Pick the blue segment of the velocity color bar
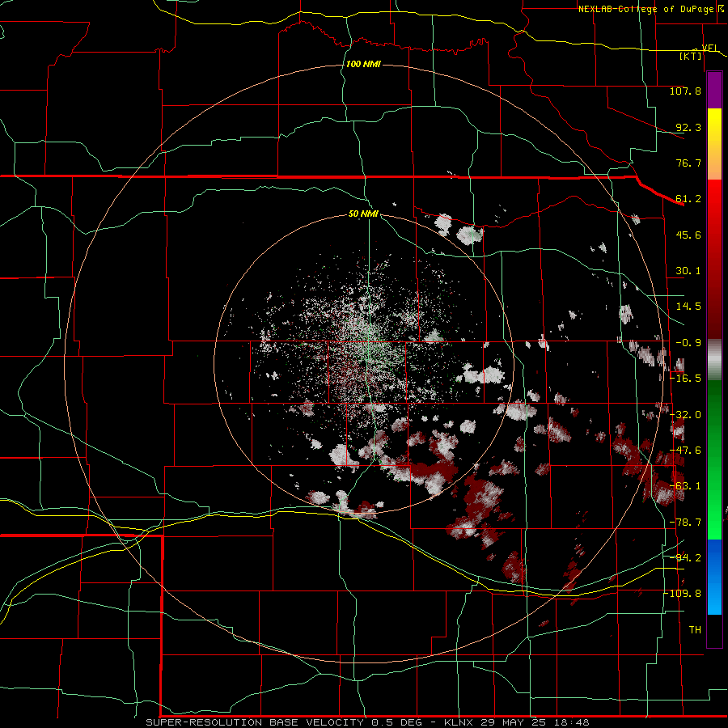Viewport: 728px width, 728px height. 714,577
